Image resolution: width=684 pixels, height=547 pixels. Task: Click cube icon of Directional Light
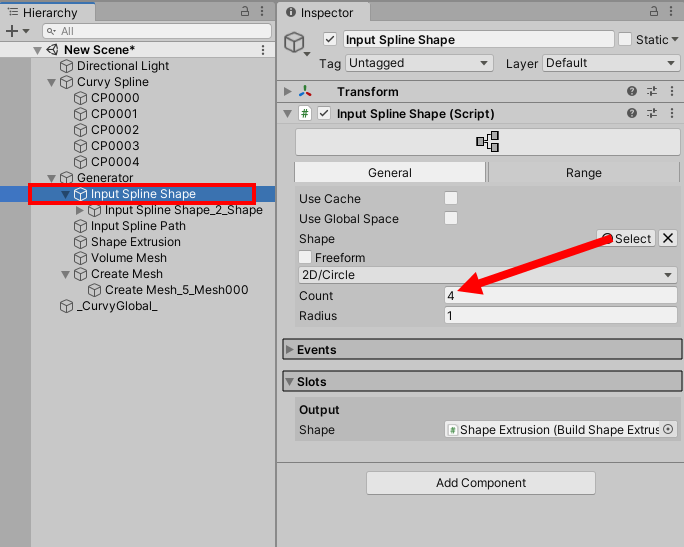point(66,66)
